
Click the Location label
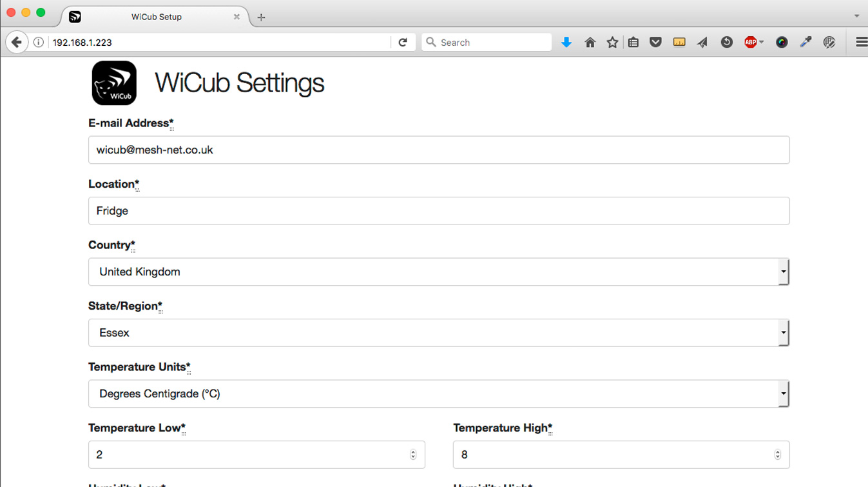pos(113,184)
